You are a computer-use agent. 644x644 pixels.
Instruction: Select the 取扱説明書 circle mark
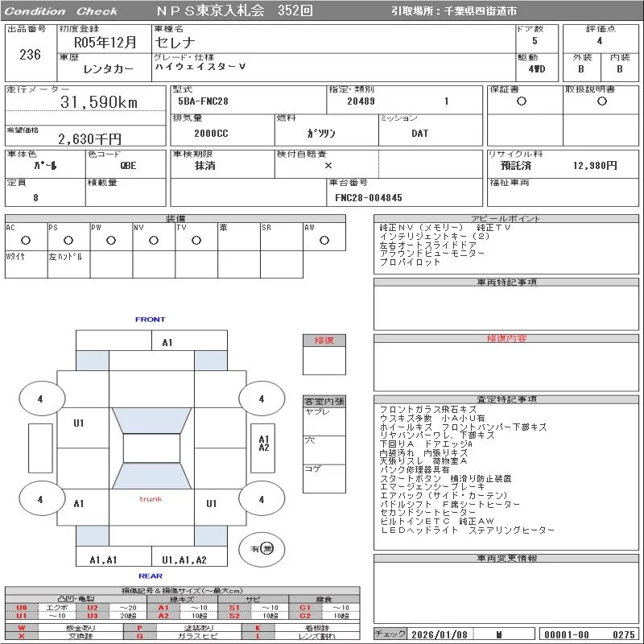click(x=601, y=101)
